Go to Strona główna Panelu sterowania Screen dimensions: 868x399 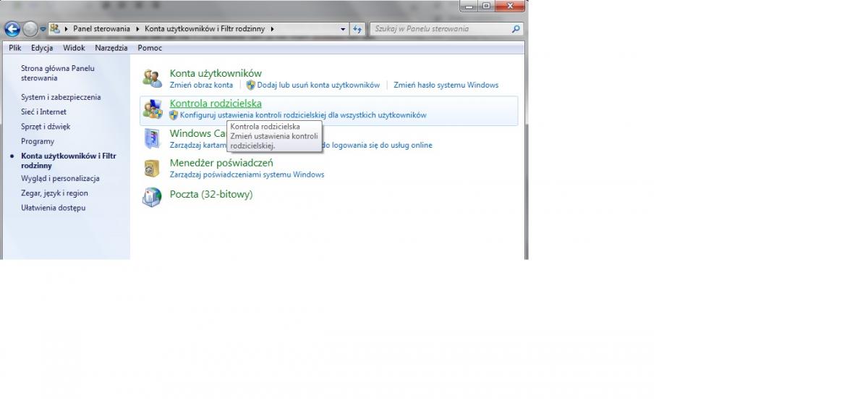[57, 73]
